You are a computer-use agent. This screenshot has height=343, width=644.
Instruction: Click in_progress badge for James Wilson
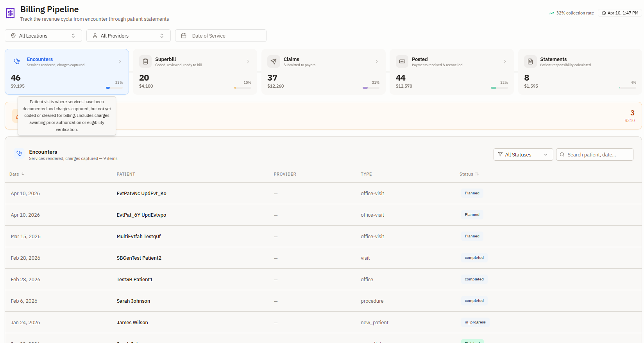475,322
